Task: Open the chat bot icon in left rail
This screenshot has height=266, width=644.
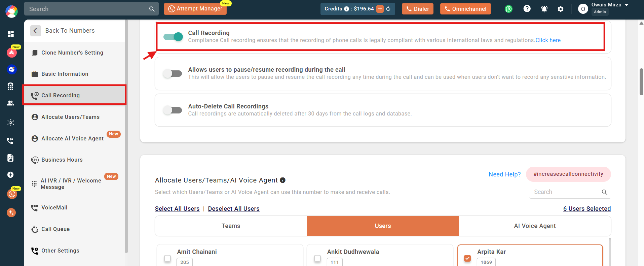Action: [x=12, y=69]
